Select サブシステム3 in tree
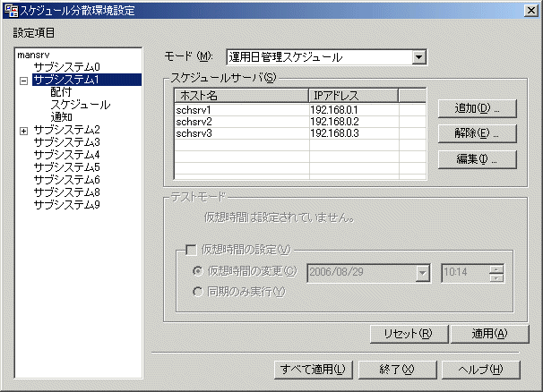 67,142
